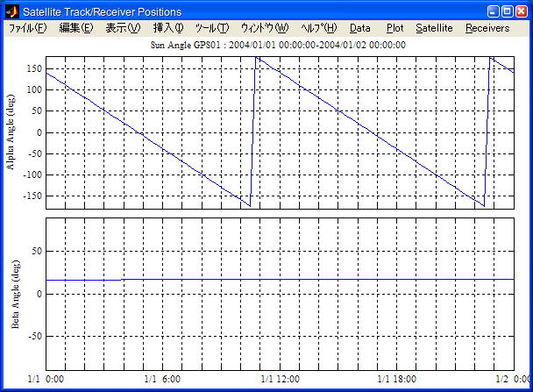
Task: Open the 表示(V) menu
Action: click(x=123, y=28)
